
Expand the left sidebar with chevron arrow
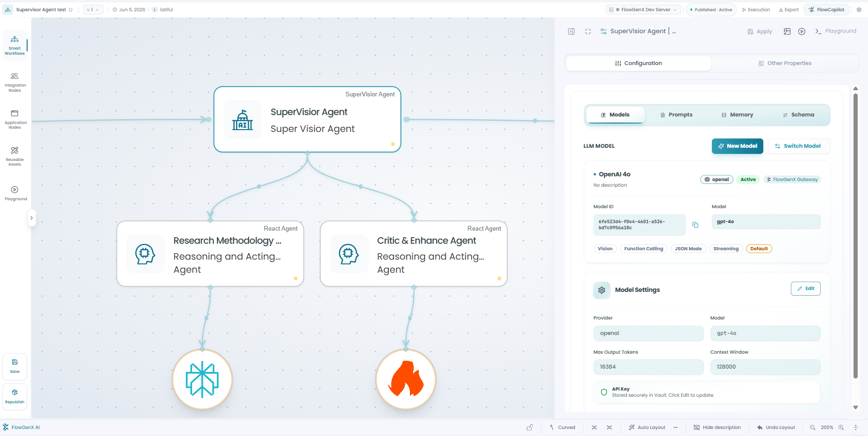pyautogui.click(x=31, y=218)
